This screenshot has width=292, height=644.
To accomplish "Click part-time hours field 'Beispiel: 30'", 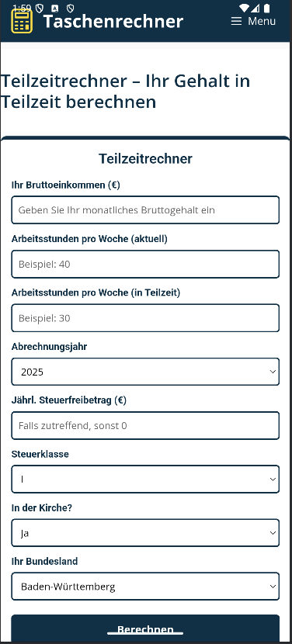I will click(145, 318).
